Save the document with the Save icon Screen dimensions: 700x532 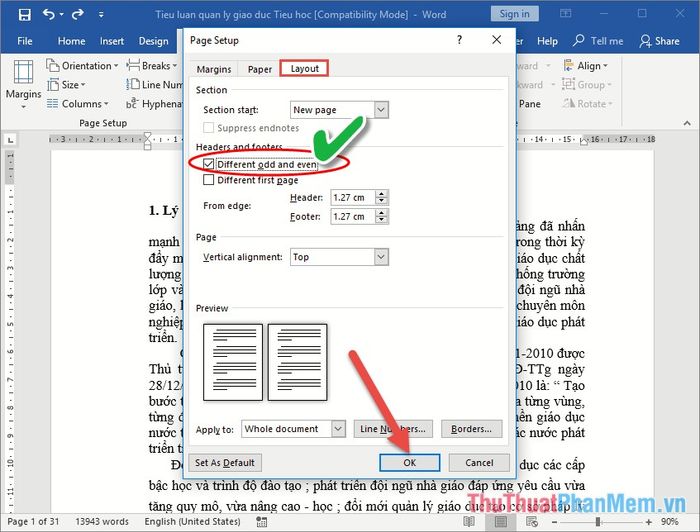(25, 15)
